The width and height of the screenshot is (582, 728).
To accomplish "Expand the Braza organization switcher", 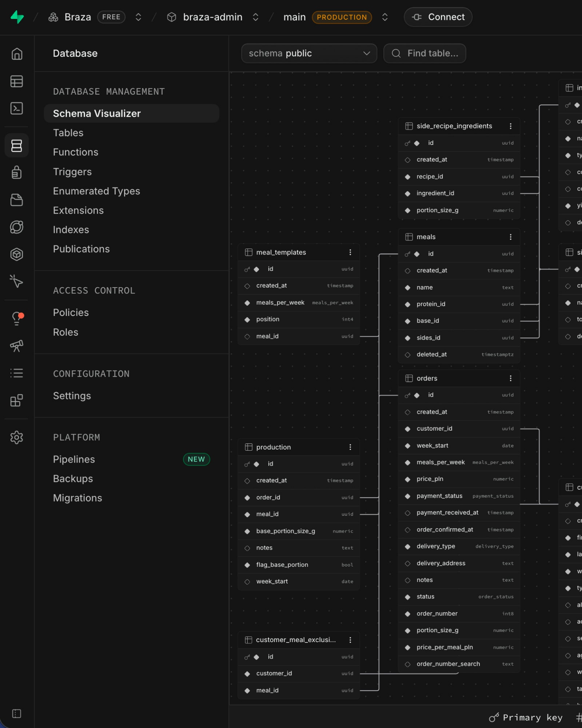I will tap(138, 17).
